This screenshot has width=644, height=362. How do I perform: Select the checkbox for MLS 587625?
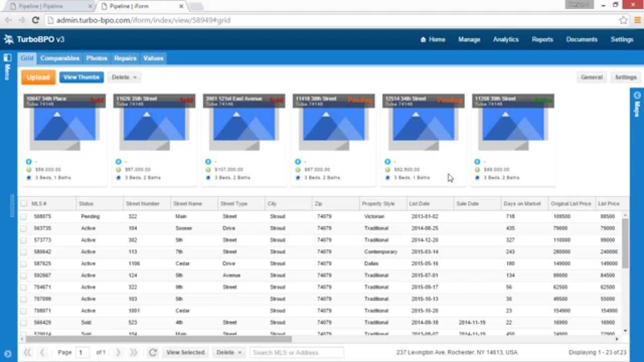pyautogui.click(x=24, y=263)
